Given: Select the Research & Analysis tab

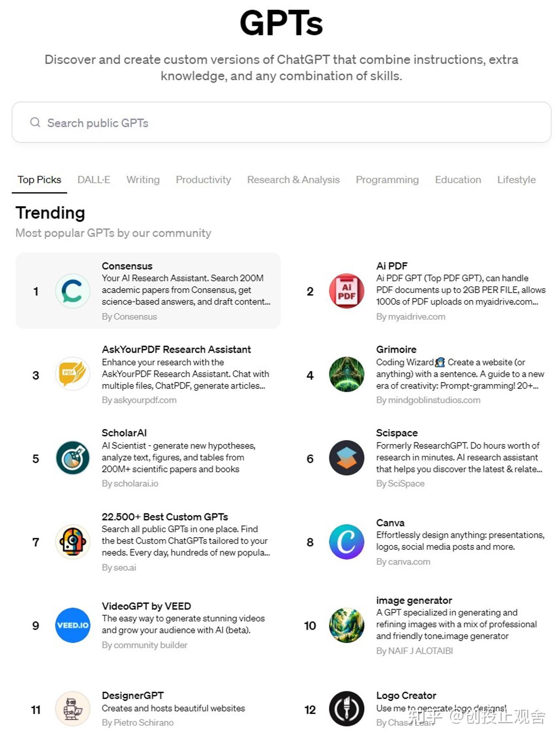Looking at the screenshot, I should 293,179.
